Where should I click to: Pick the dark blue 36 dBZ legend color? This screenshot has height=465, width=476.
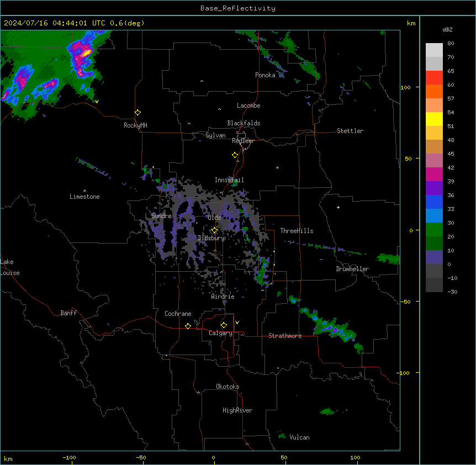434,202
